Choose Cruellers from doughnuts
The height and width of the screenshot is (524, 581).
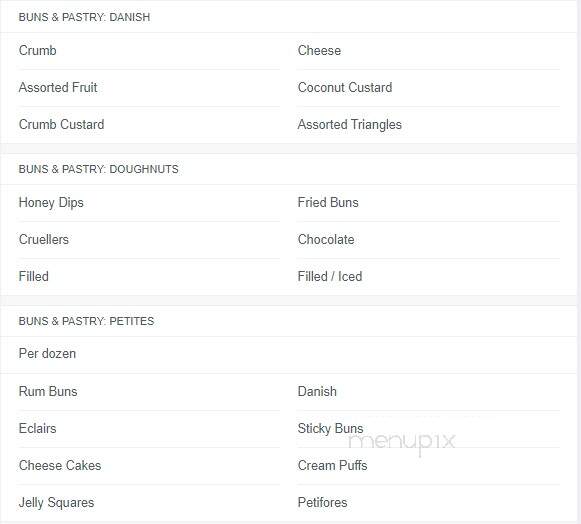pos(44,239)
